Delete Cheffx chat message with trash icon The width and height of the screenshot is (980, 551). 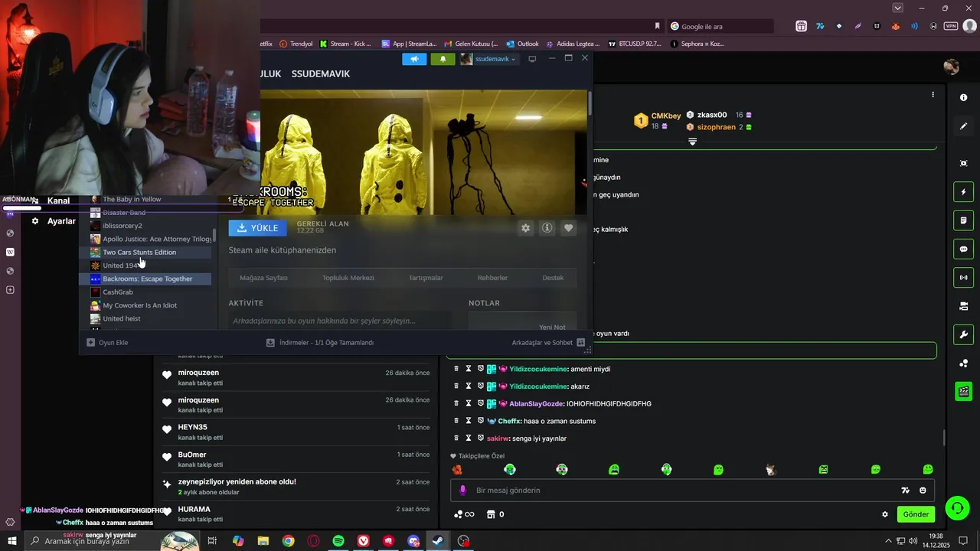456,421
